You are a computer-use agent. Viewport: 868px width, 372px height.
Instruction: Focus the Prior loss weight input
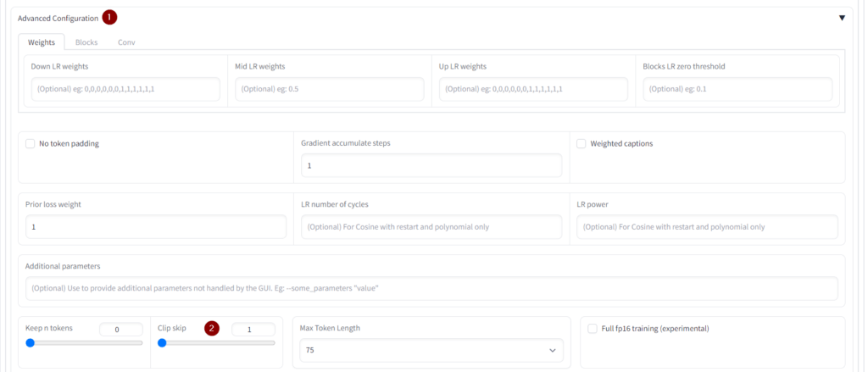pyautogui.click(x=155, y=227)
